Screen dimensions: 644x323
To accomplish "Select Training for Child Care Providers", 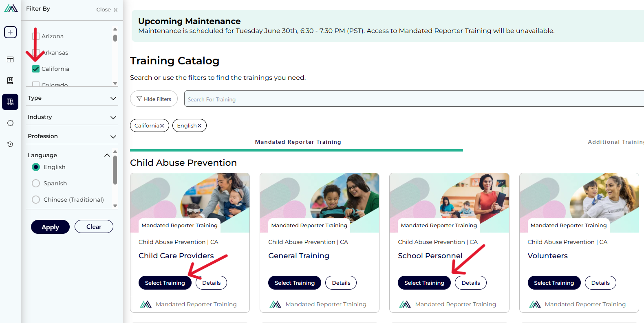I will pos(165,283).
